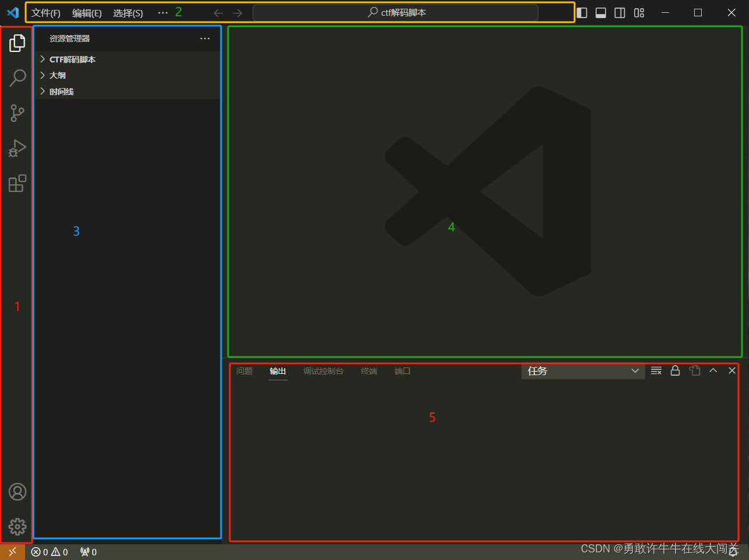Expand the 大纲 outline section

pos(127,75)
